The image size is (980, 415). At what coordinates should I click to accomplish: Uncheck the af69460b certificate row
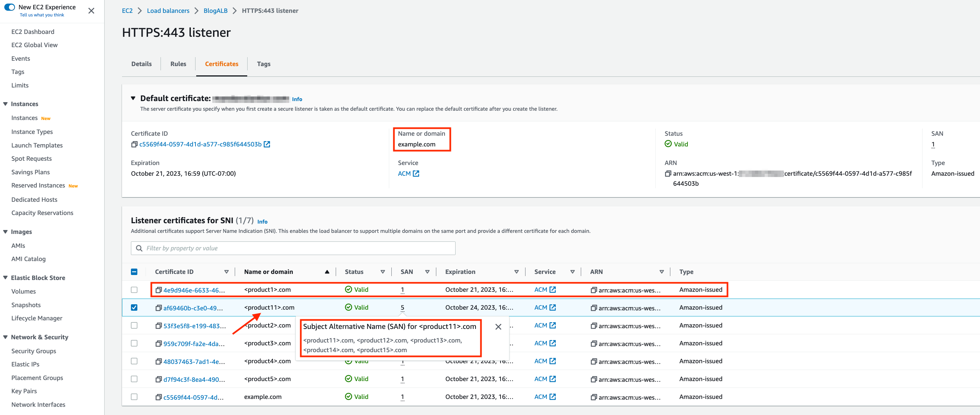click(134, 307)
